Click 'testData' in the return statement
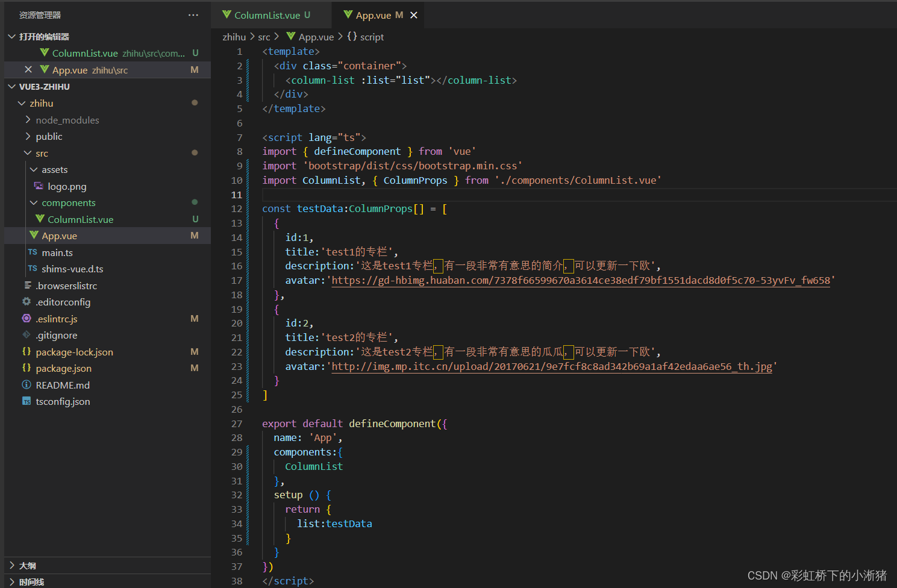Image resolution: width=897 pixels, height=588 pixels. tap(349, 524)
